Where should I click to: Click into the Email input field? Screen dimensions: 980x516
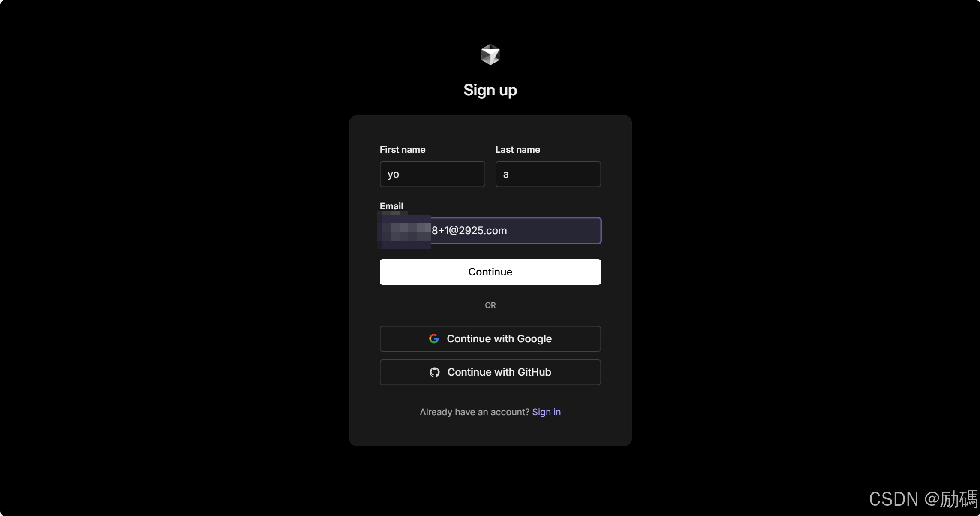(x=490, y=231)
